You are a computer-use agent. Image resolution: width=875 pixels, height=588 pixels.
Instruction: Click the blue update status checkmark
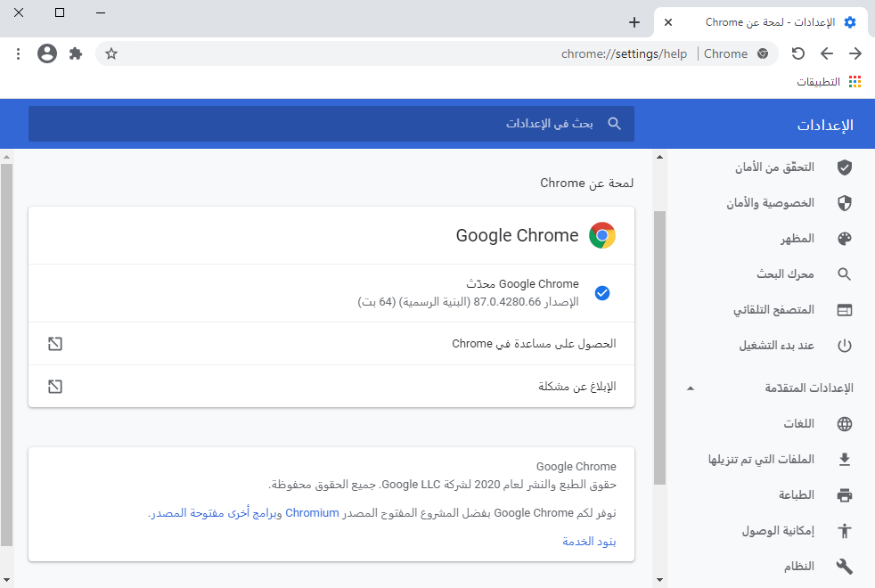[602, 293]
